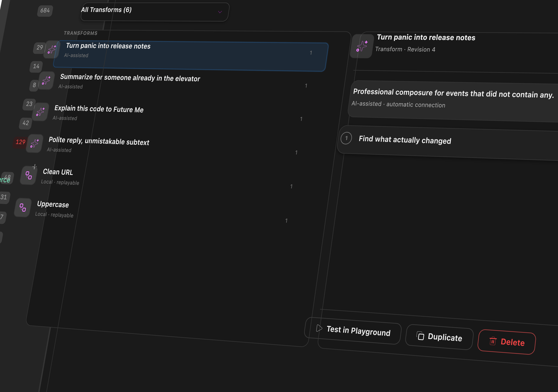Click the Uppercase chain icon
The width and height of the screenshot is (558, 392).
tap(23, 208)
